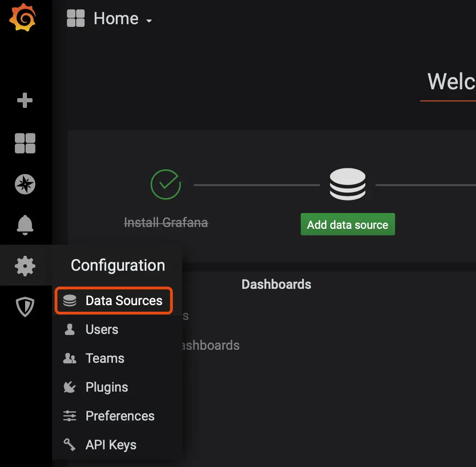
Task: Click the green checkmark above Install Grafana
Action: [166, 185]
